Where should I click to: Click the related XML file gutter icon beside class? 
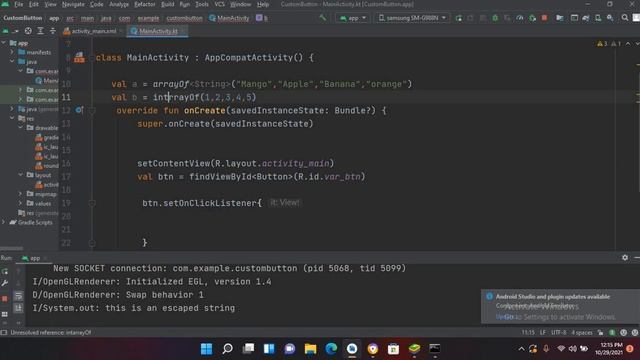79,58
